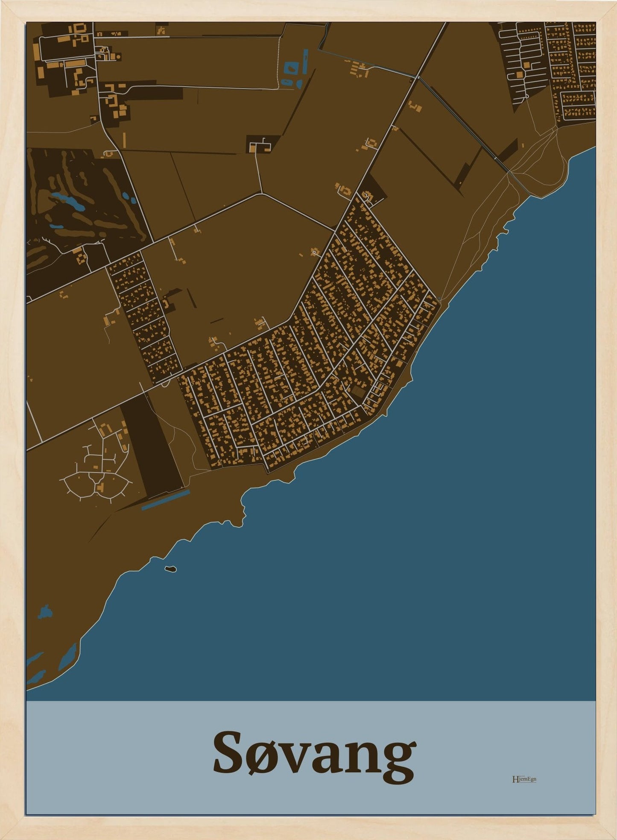Click the light blue title banner
This screenshot has height=840, width=617.
[x=311, y=757]
